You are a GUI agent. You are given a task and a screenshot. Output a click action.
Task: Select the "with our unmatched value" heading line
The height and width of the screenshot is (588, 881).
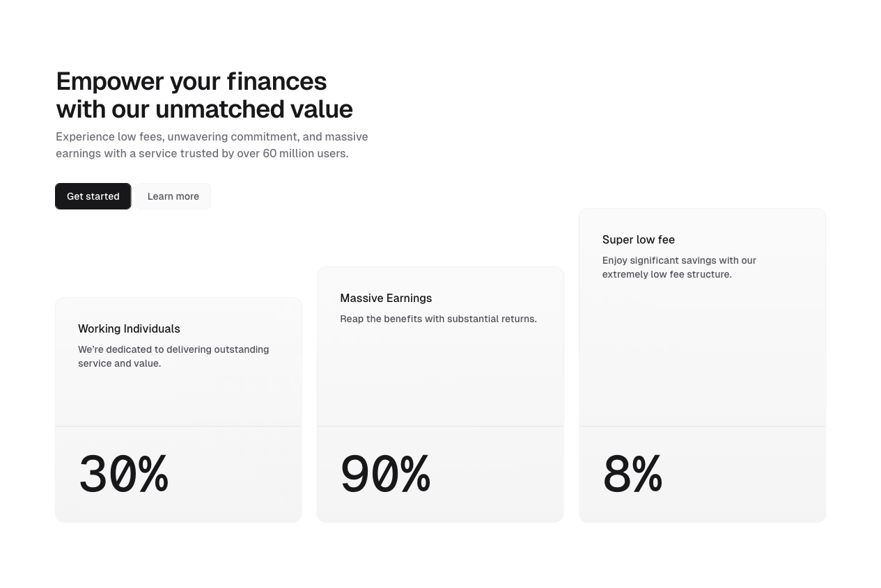[x=205, y=109]
